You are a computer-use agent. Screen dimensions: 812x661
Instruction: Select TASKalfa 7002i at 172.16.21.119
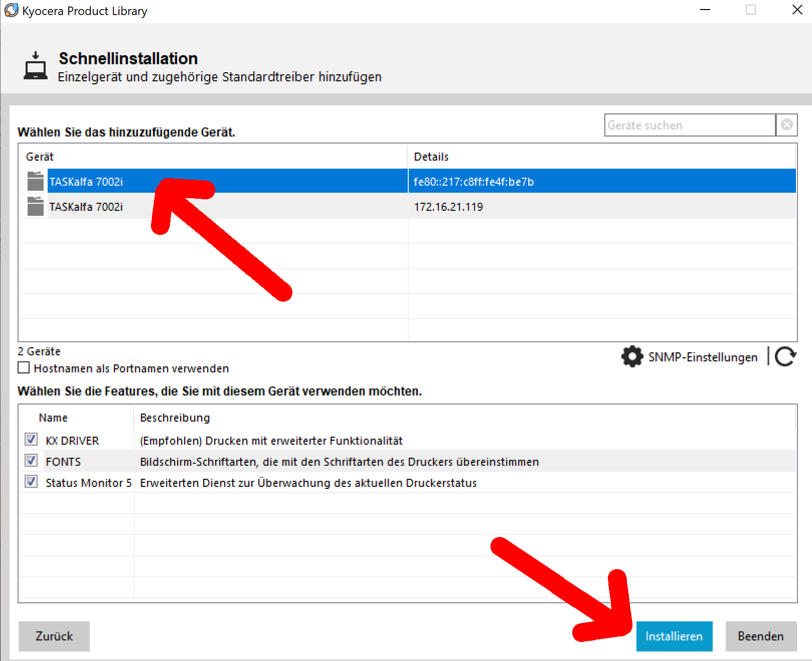tap(86, 207)
